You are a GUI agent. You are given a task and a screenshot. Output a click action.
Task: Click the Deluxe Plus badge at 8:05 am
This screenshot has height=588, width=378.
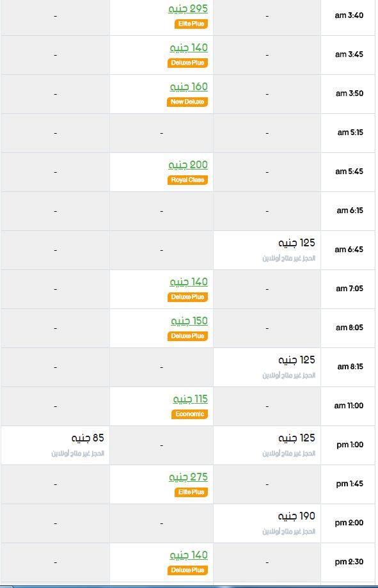pos(187,336)
